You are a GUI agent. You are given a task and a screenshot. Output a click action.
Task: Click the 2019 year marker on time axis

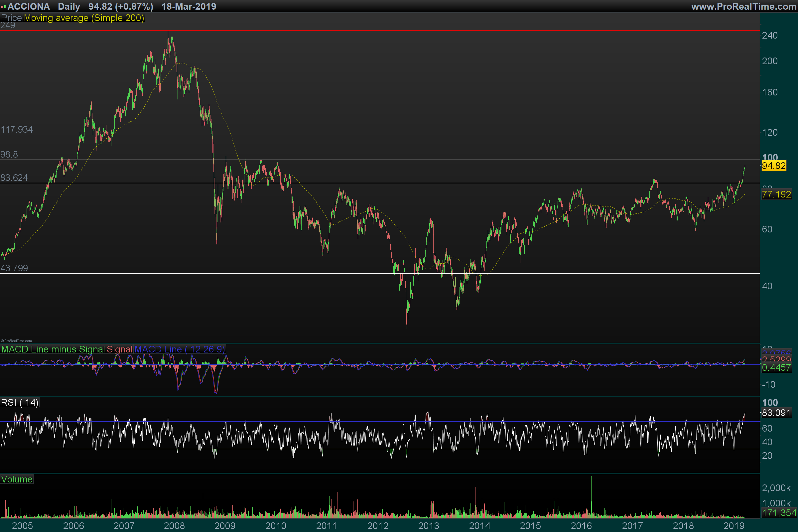point(734,526)
